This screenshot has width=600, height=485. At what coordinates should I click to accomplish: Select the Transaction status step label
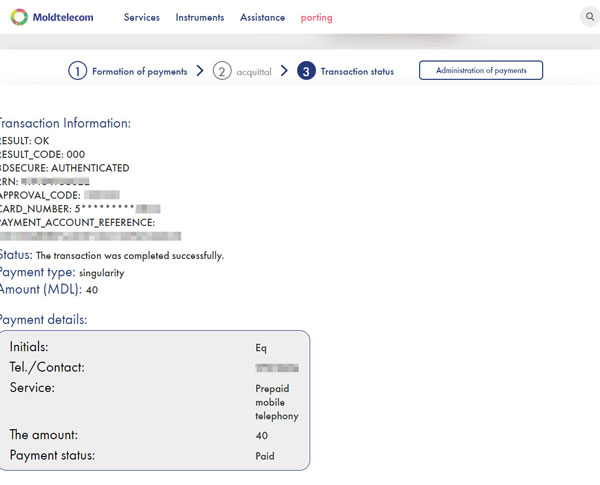coord(357,72)
